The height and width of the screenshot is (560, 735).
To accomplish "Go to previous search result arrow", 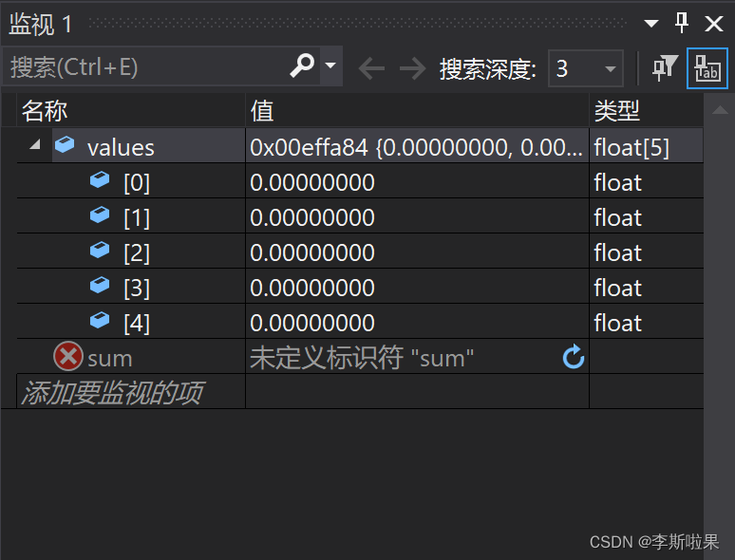I will pyautogui.click(x=371, y=68).
